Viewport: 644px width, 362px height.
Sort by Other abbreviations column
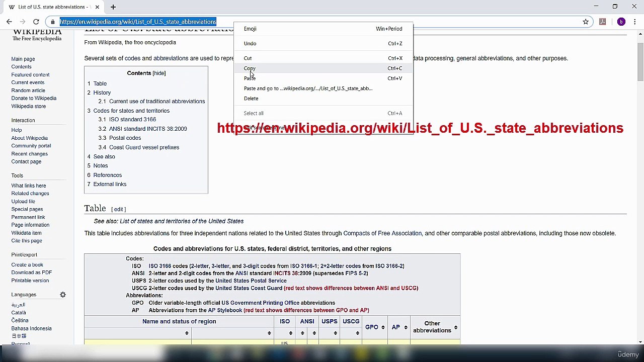pos(455,327)
